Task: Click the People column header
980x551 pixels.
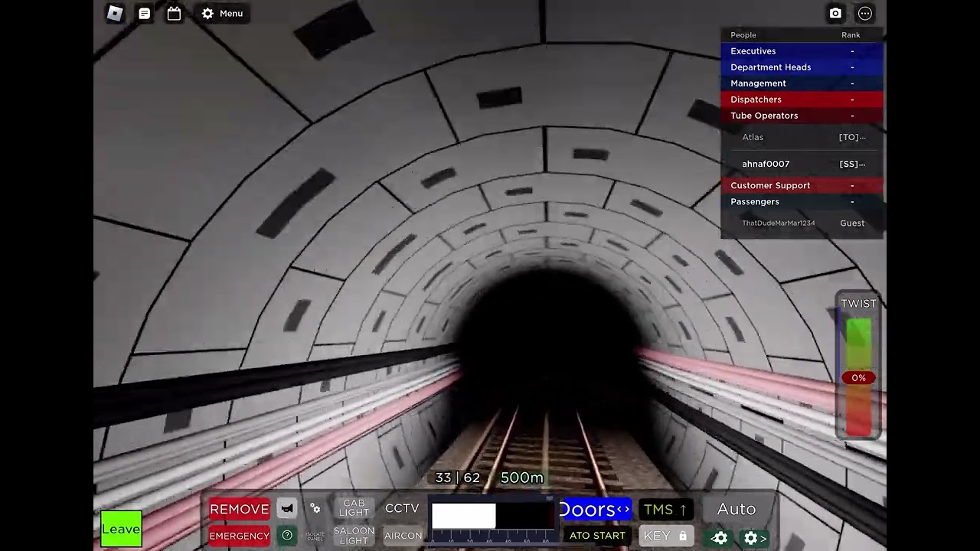Action: pos(743,35)
